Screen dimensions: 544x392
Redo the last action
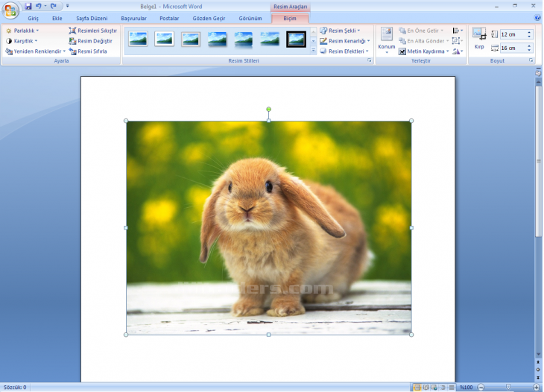coord(53,6)
